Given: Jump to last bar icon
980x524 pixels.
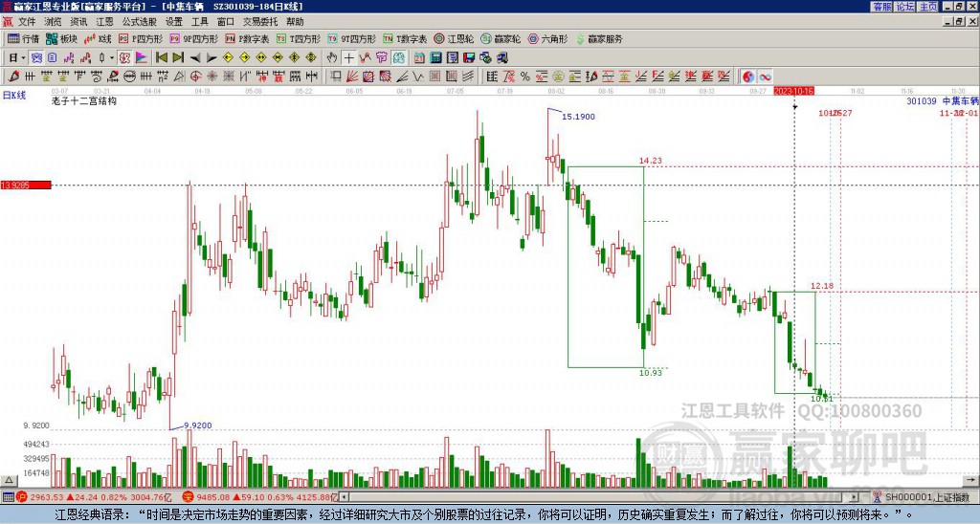Looking at the screenshot, I should click(178, 57).
